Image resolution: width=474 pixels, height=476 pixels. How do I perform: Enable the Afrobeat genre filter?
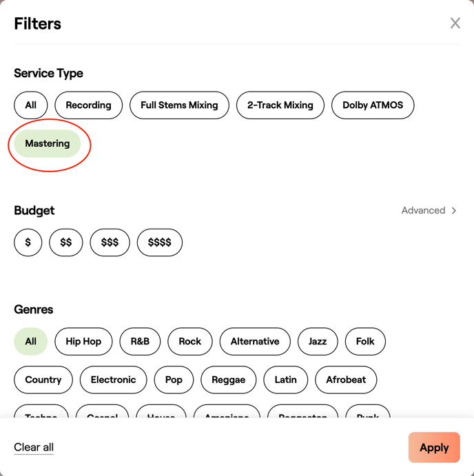(x=346, y=380)
